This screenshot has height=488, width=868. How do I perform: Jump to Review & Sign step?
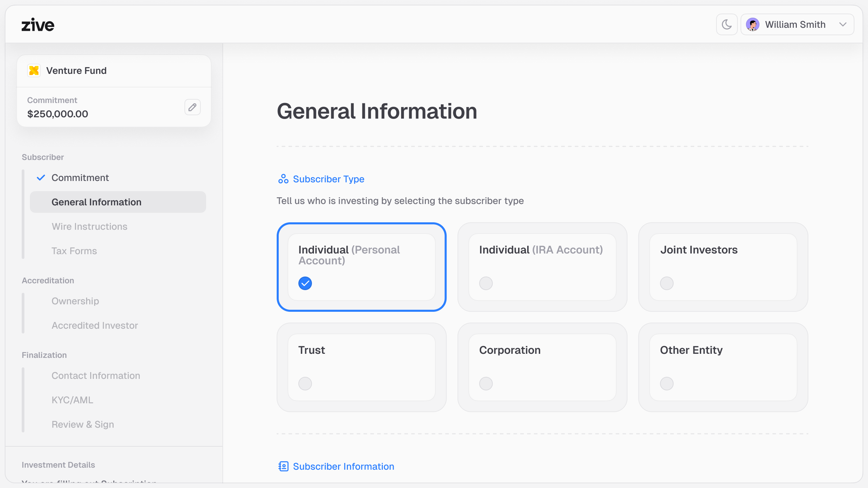pos(83,424)
